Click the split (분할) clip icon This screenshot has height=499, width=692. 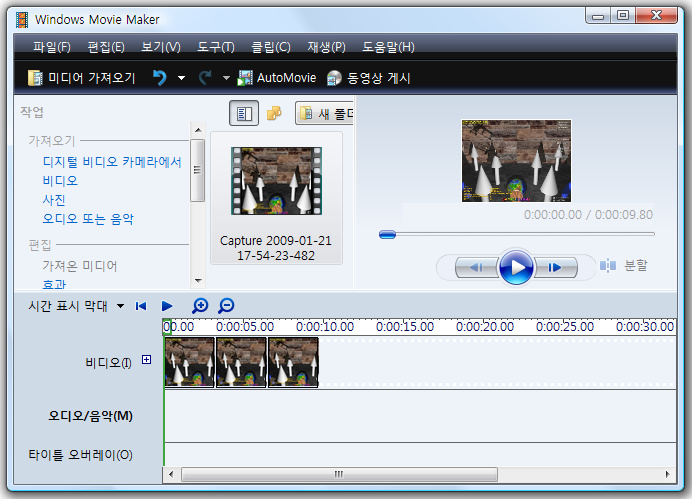coord(608,266)
